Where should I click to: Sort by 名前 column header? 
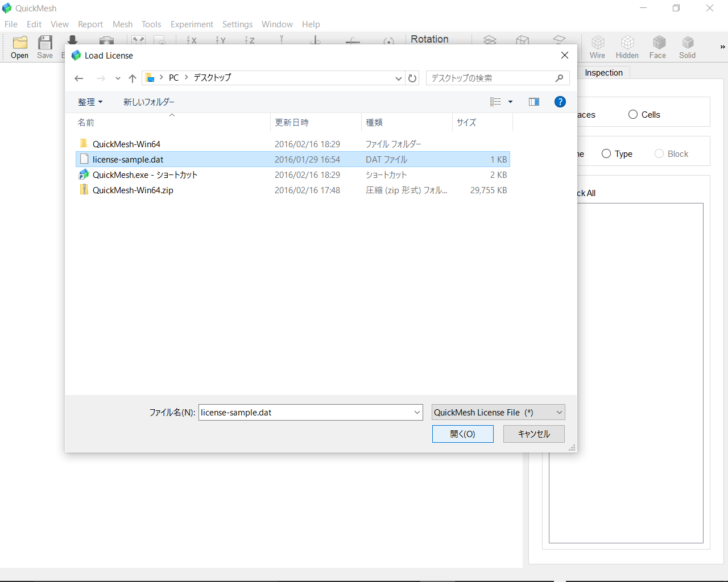pos(173,122)
